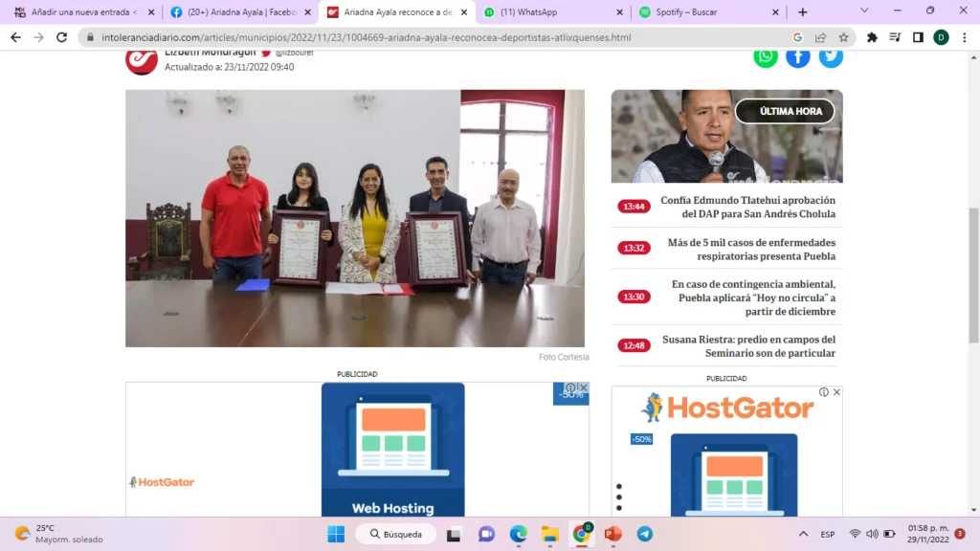Open clock and date 29/11/2022
980x551 pixels.
pos(928,534)
